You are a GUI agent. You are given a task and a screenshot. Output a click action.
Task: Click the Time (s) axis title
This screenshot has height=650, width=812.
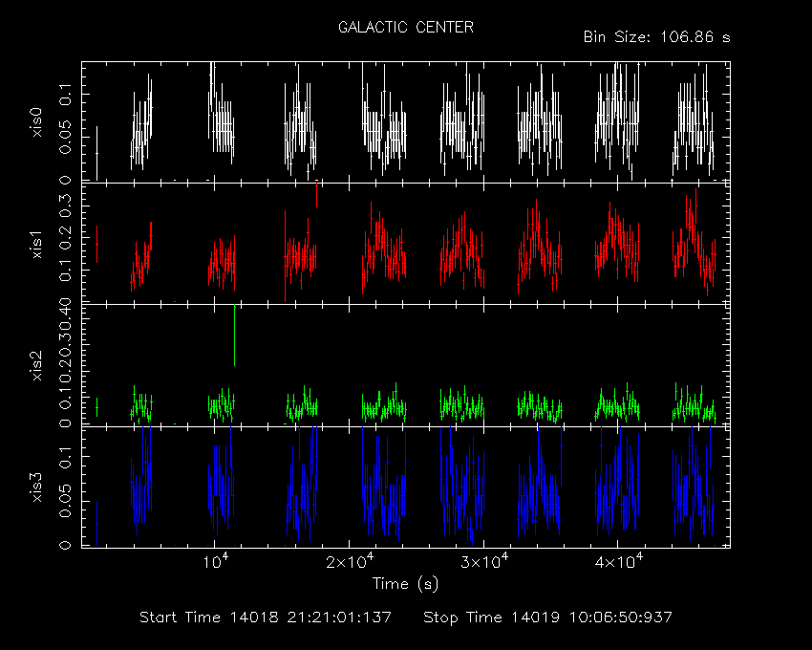[405, 584]
